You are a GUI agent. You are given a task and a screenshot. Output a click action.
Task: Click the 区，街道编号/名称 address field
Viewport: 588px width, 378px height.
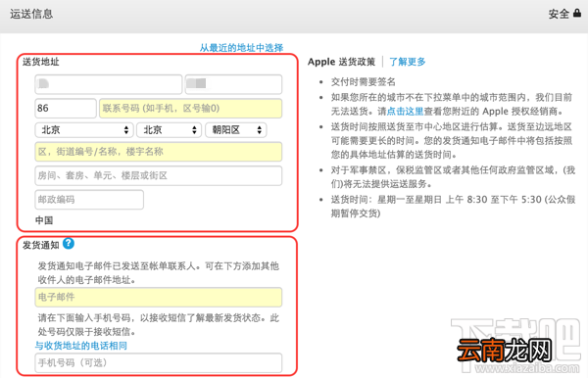click(158, 152)
